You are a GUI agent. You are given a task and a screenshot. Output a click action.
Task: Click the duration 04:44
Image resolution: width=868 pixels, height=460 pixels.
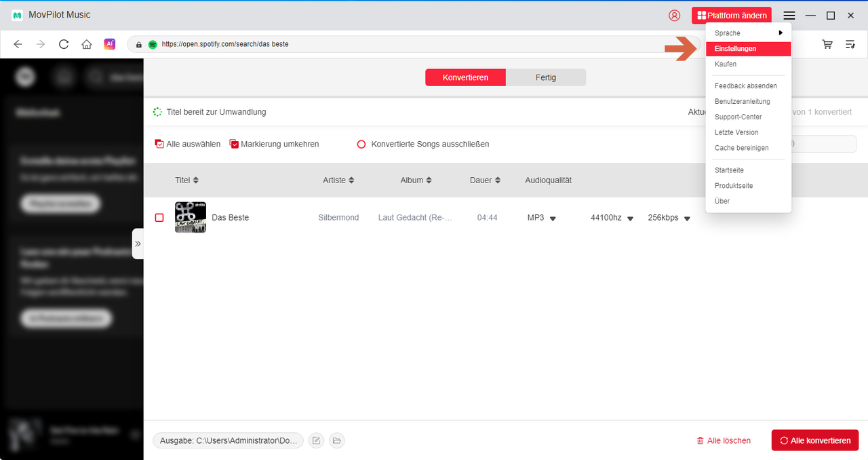point(488,218)
